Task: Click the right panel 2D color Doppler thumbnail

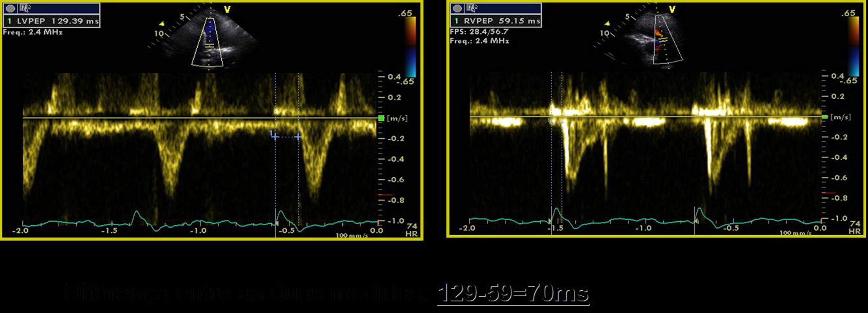Action: point(655,40)
